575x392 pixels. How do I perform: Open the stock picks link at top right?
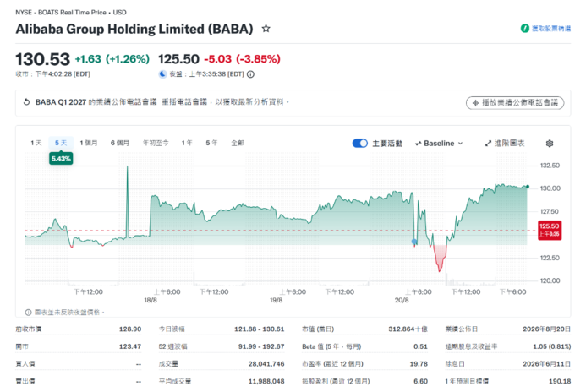coord(551,28)
